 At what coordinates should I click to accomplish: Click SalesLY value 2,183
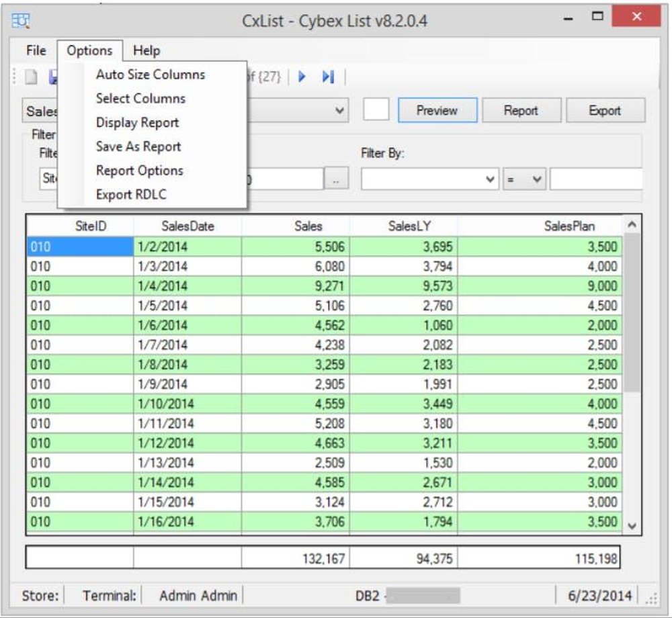[404, 365]
